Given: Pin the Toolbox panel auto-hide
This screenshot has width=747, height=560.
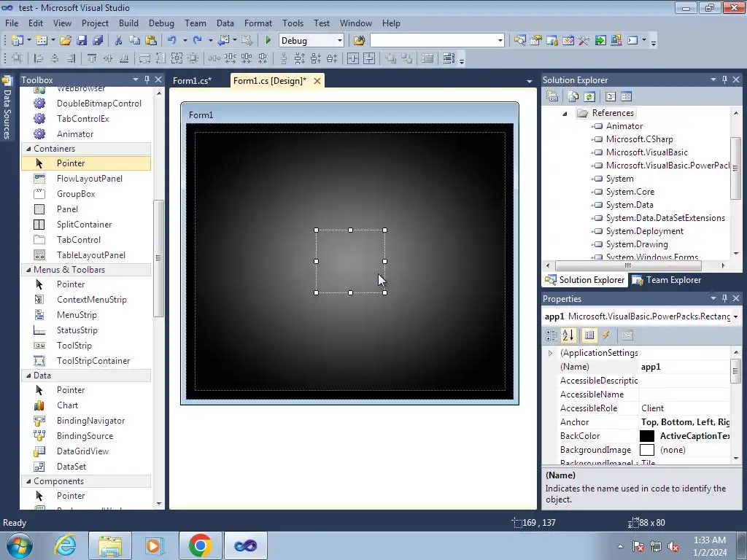Looking at the screenshot, I should [x=147, y=79].
